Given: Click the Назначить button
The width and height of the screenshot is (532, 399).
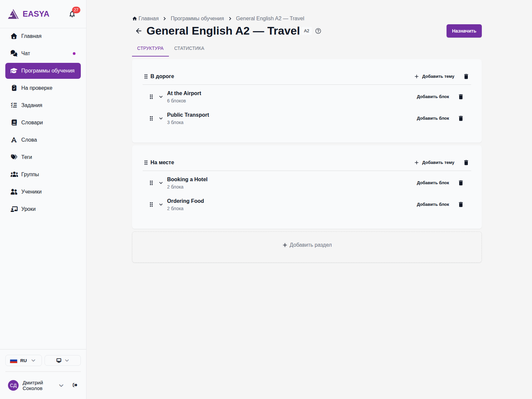Looking at the screenshot, I should (x=464, y=31).
